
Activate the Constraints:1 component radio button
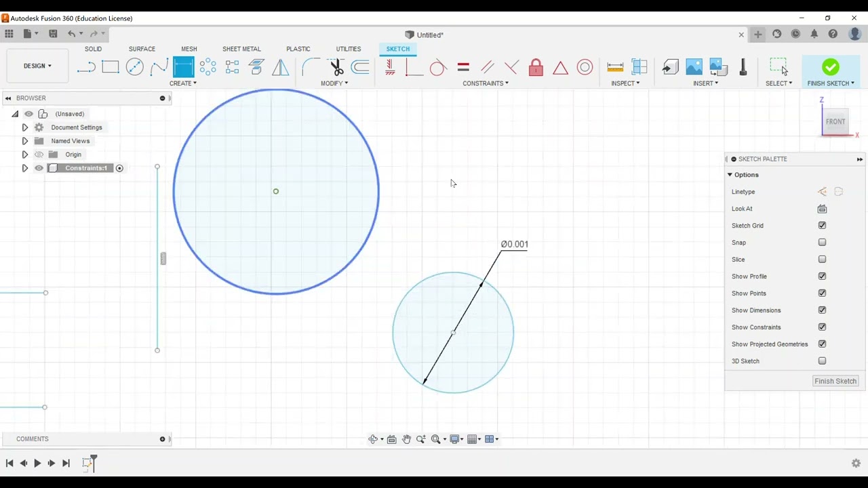[119, 168]
